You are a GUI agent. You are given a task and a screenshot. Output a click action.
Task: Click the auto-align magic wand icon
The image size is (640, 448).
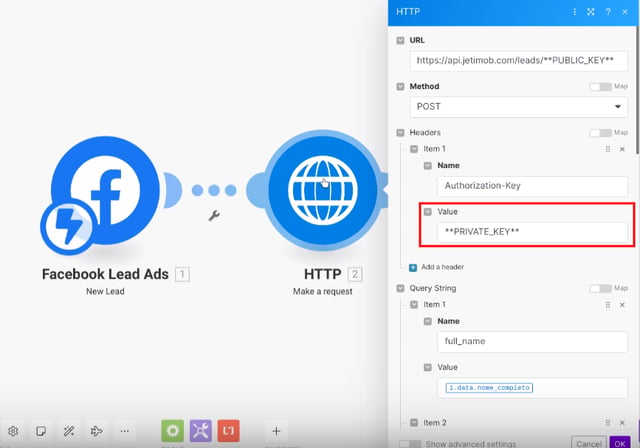(x=69, y=431)
